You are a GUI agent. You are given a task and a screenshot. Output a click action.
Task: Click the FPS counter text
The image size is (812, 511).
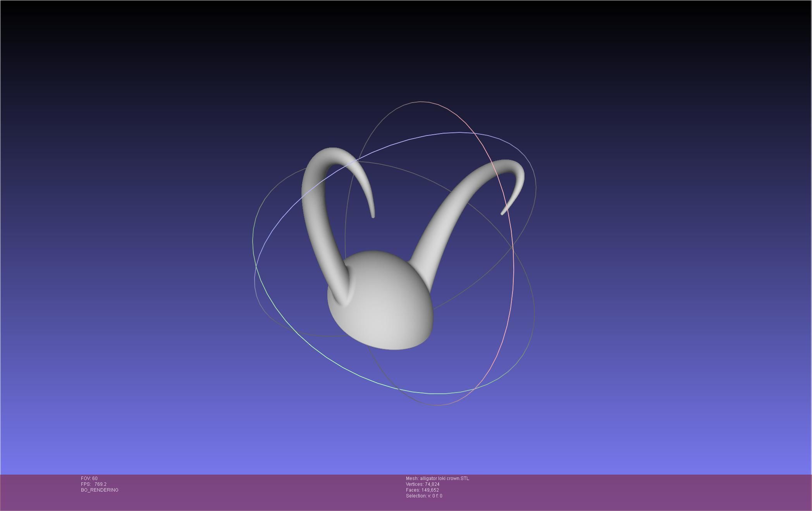click(x=93, y=484)
